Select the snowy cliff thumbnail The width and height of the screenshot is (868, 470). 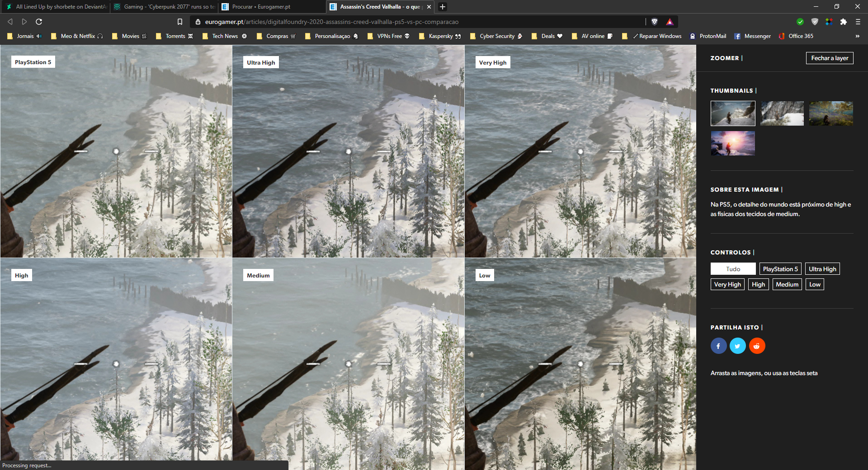tap(782, 113)
